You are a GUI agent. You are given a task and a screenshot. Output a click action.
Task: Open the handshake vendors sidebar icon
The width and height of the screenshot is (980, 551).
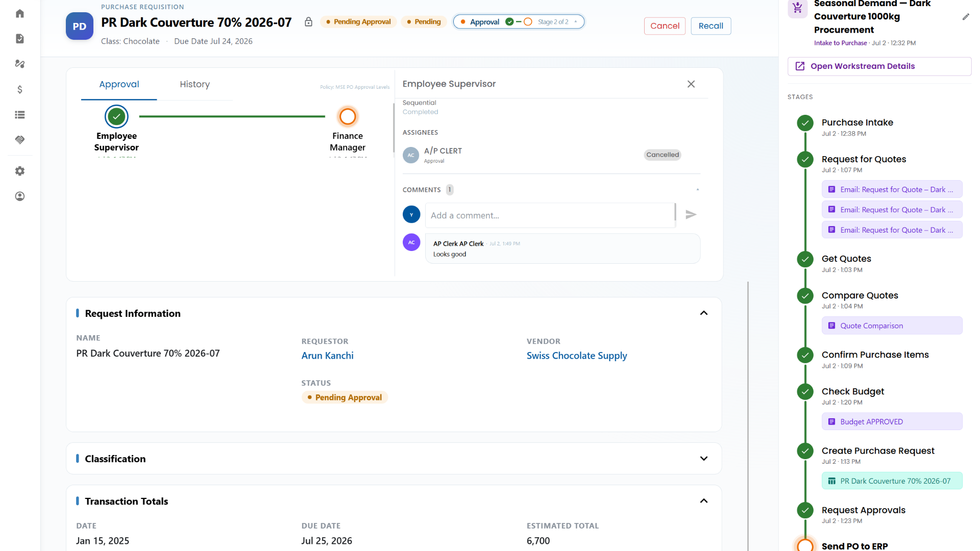pyautogui.click(x=20, y=140)
